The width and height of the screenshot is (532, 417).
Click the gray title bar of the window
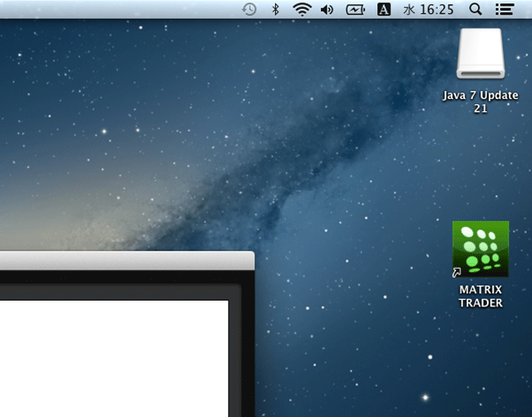pyautogui.click(x=127, y=261)
